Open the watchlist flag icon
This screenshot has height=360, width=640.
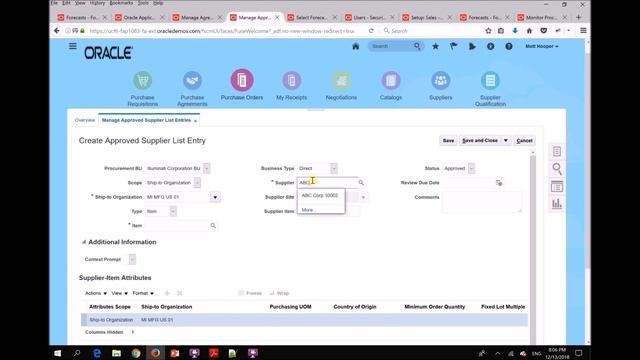[x=453, y=47]
